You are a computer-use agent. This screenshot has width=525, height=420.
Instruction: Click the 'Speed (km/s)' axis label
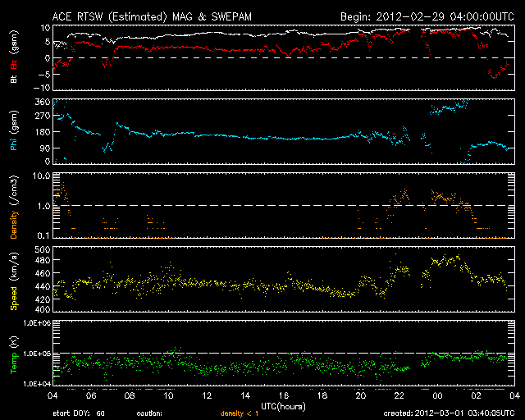pos(14,281)
